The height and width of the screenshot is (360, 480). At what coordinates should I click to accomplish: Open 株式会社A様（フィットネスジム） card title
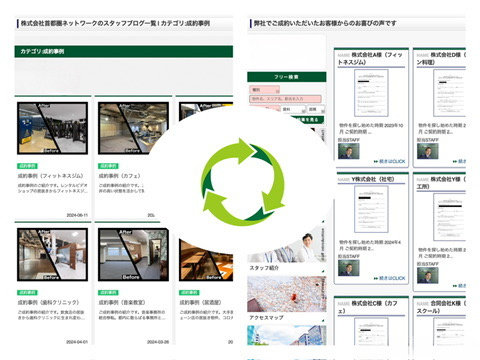tap(370, 58)
